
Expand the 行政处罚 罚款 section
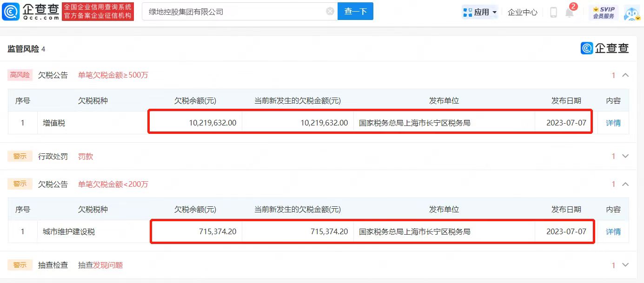625,156
